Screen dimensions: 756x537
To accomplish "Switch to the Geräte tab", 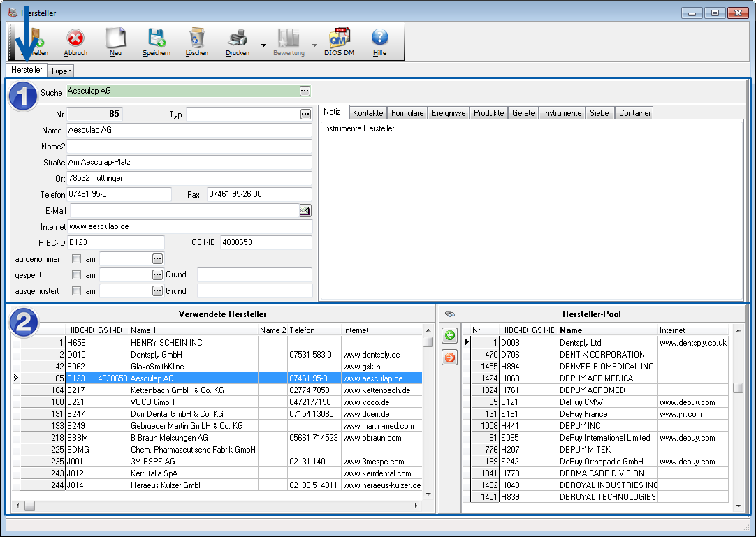I will coord(523,113).
